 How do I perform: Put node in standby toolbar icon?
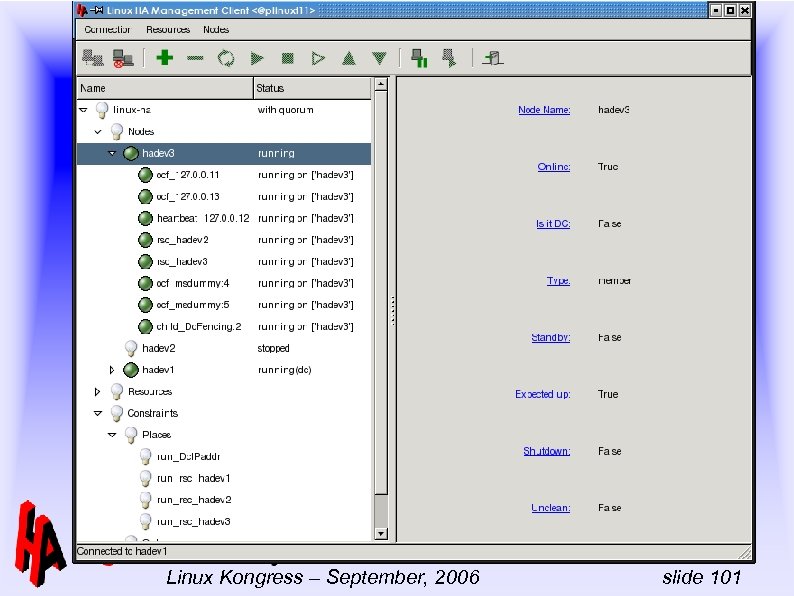[419, 58]
